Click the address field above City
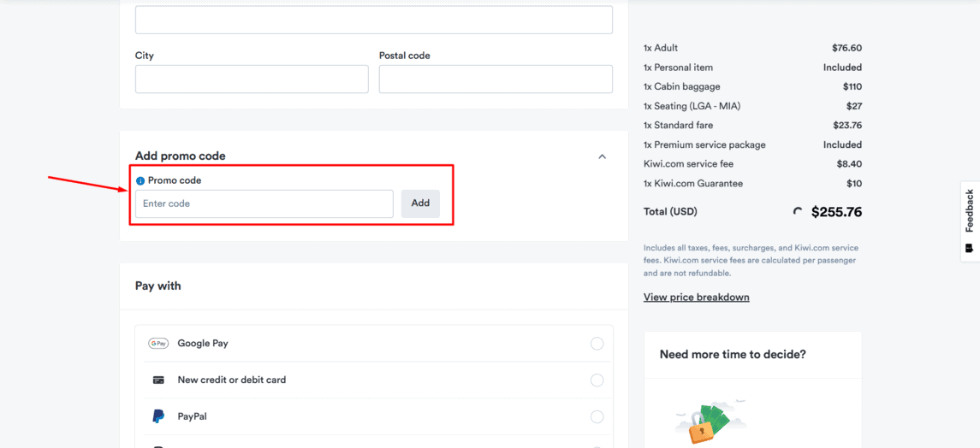The width and height of the screenshot is (980, 448). (x=374, y=20)
